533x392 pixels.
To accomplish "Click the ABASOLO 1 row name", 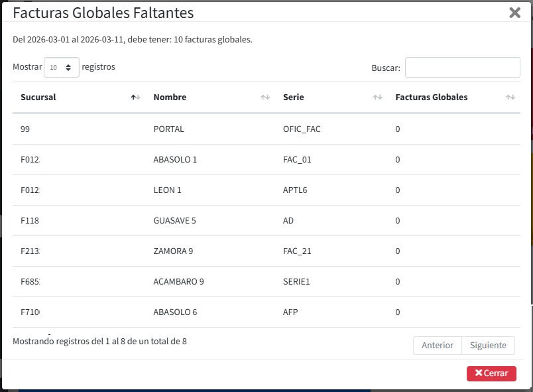I will (x=175, y=160).
